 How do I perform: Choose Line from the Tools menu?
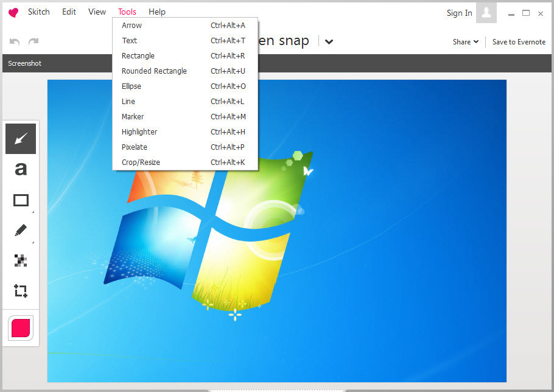tap(185, 102)
